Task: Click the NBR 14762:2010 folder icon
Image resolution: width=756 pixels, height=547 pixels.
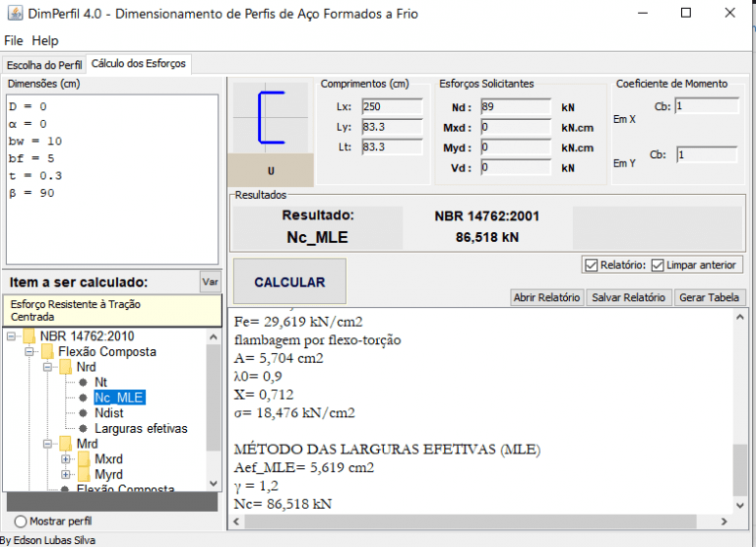Action: tap(29, 335)
